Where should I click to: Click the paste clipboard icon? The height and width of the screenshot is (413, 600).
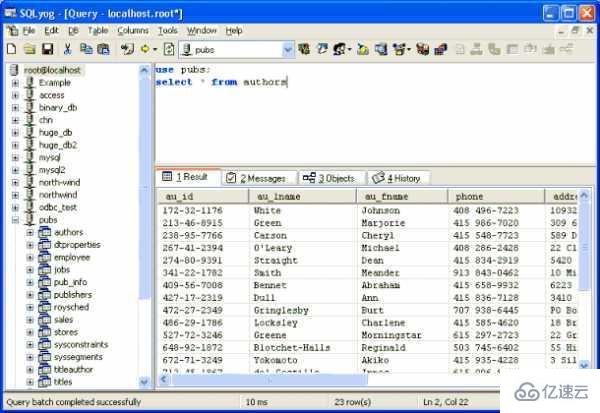[102, 49]
